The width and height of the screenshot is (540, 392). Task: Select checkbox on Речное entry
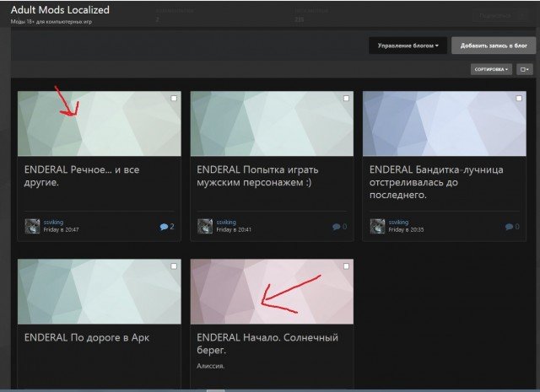(174, 99)
